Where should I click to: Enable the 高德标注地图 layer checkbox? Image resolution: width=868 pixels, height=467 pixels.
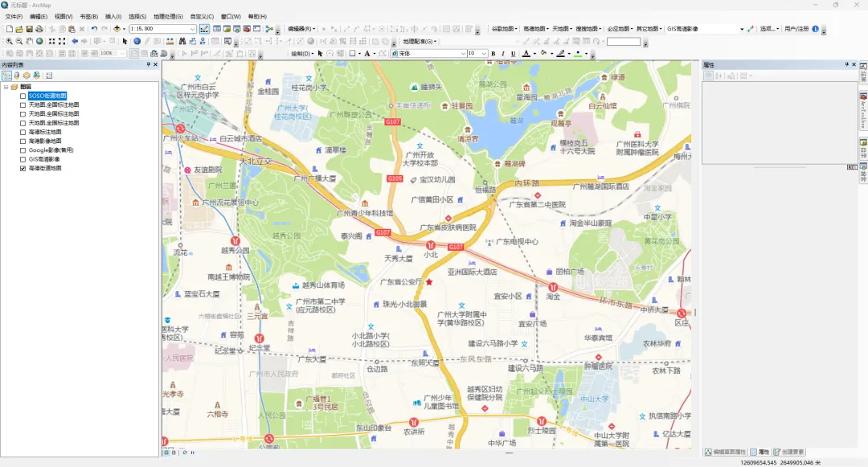pos(23,133)
